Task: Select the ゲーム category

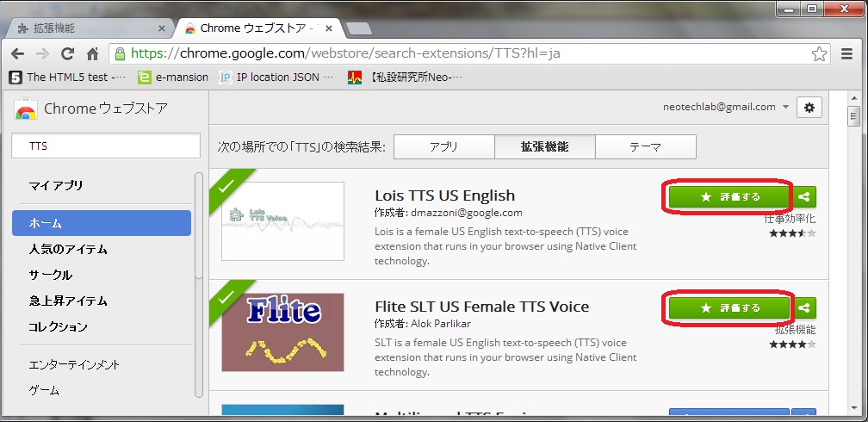Action: [44, 390]
